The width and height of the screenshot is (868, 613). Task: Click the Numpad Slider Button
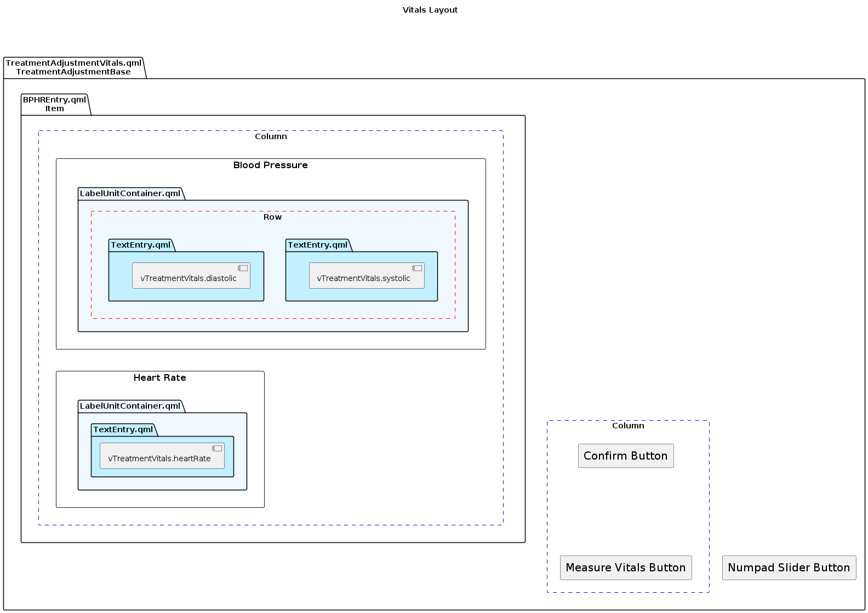click(789, 568)
